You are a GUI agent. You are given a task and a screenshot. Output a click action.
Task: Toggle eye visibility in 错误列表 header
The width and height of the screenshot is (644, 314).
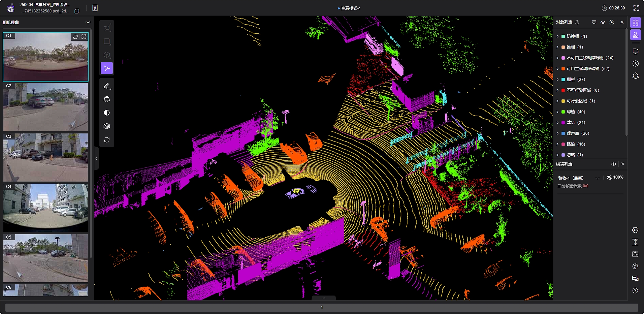click(x=614, y=164)
